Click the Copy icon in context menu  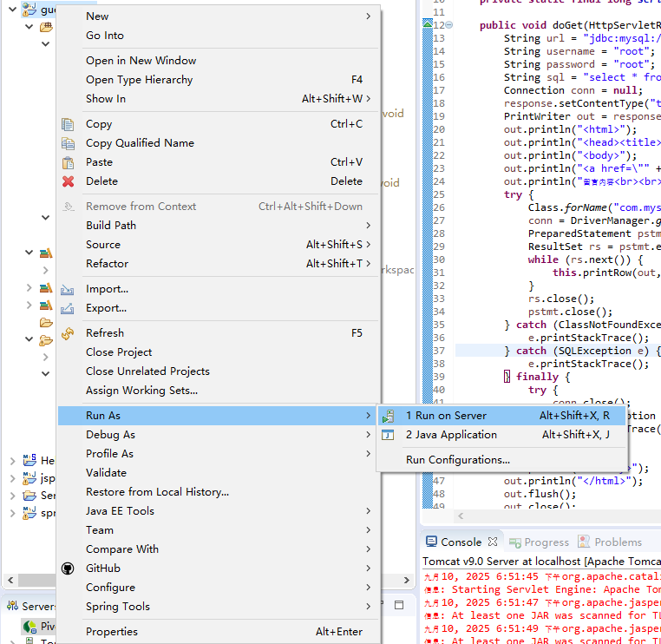point(68,124)
